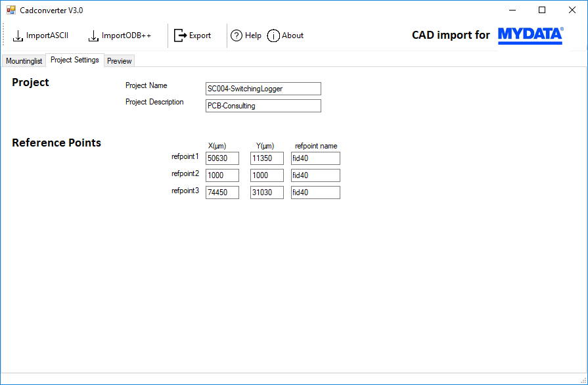Click the ImportODB++ download icon
The image size is (588, 385).
click(93, 36)
